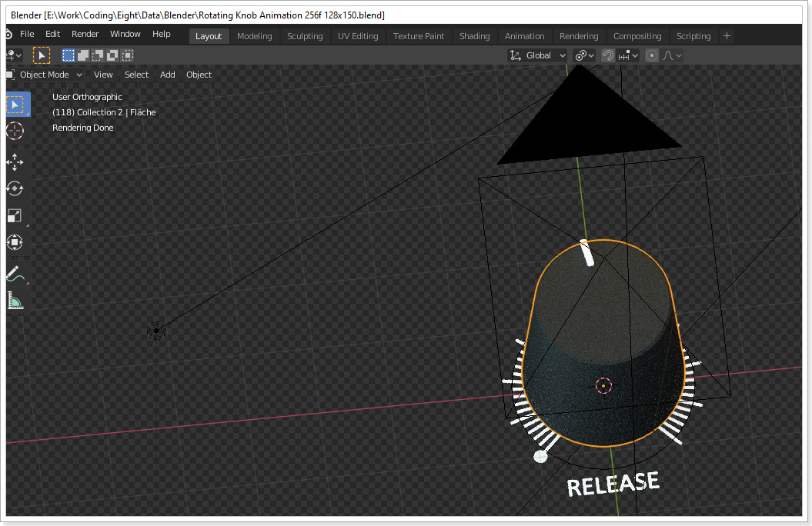Open the transform pivot point dropdown
Screen dimensions: 812x526
click(585, 55)
